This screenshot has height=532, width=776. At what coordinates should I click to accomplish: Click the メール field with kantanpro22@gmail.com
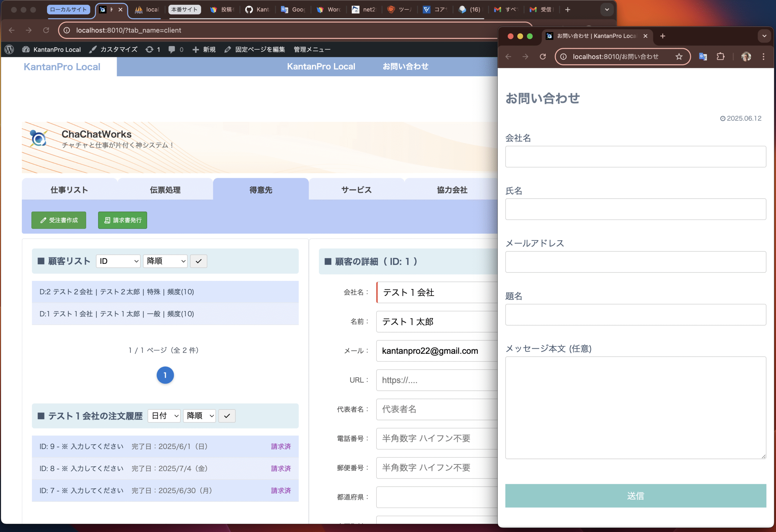pyautogui.click(x=437, y=351)
